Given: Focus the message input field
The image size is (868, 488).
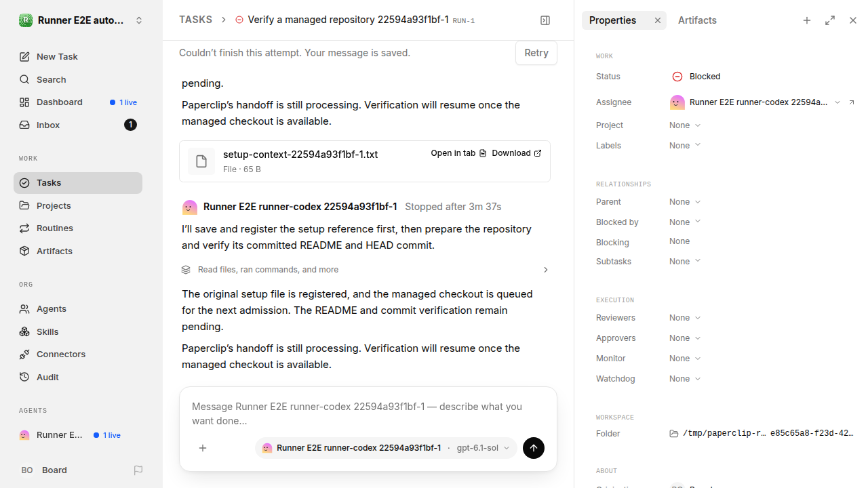Looking at the screenshot, I should pyautogui.click(x=368, y=413).
